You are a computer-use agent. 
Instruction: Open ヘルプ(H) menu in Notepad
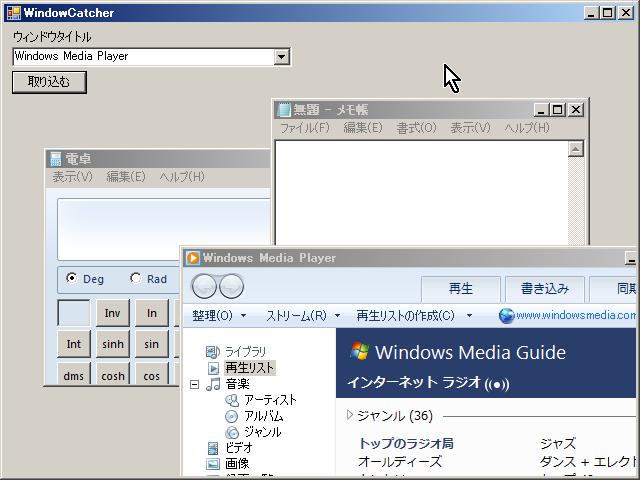(x=527, y=128)
